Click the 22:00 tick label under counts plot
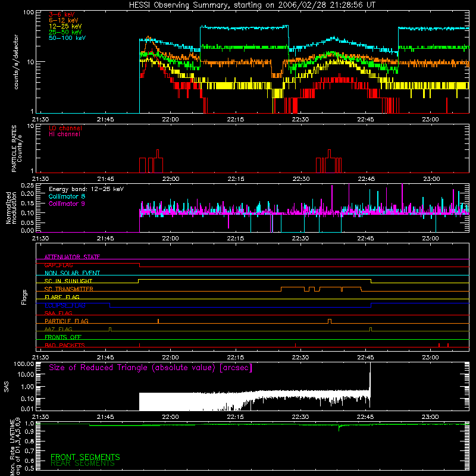Image resolution: width=476 pixels, height=476 pixels. [170, 120]
